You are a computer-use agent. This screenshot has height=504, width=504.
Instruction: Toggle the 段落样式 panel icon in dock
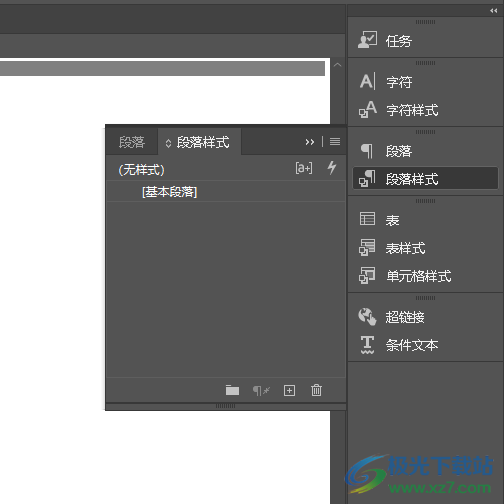click(x=367, y=178)
